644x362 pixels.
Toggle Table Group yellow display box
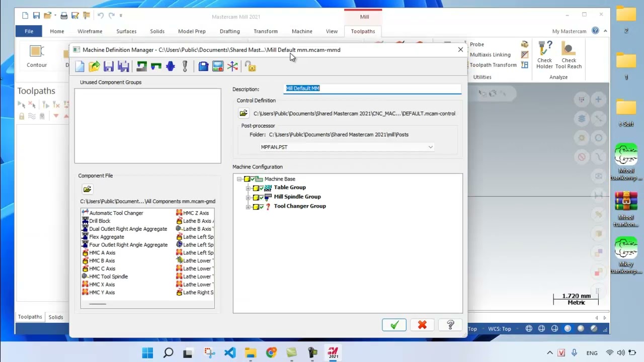point(256,188)
